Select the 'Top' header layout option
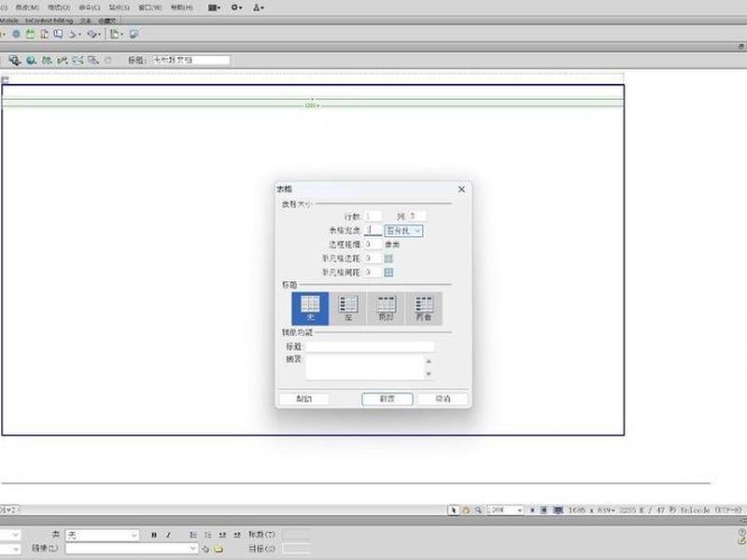Screen dimensions: 747x560 point(386,309)
